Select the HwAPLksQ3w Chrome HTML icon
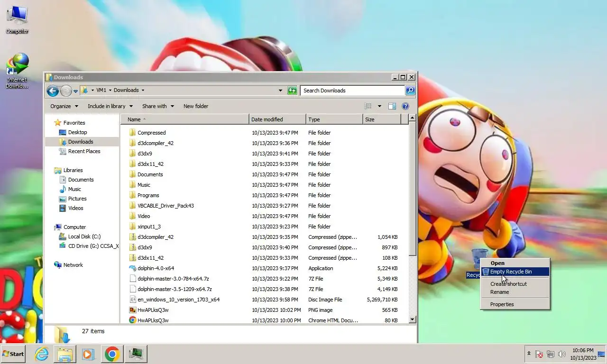Image resolution: width=607 pixels, height=364 pixels. [133, 320]
